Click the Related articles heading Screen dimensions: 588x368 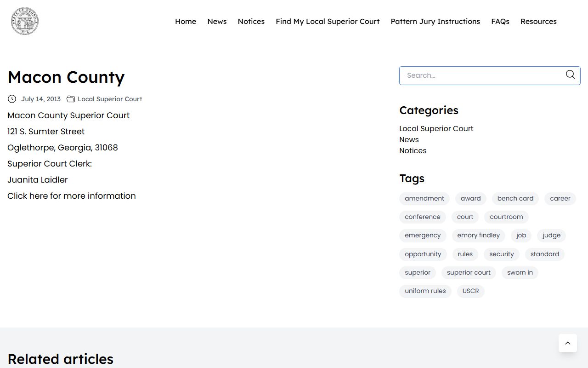click(61, 359)
